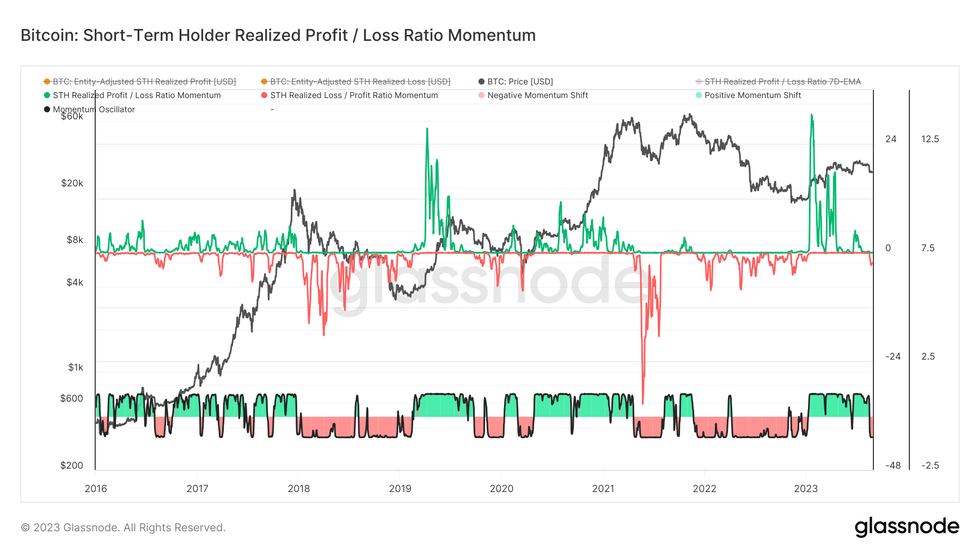Toggle the Momentum Oscillator legend label
The height and width of the screenshot is (552, 980).
click(x=94, y=110)
